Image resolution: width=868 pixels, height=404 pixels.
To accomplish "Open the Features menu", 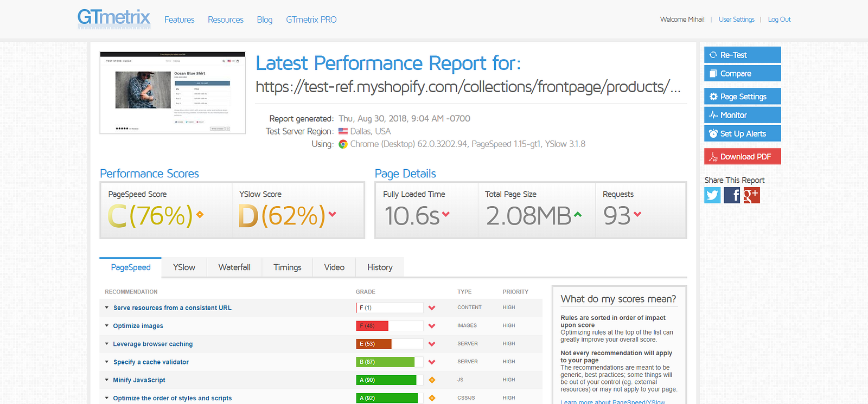I will tap(180, 20).
